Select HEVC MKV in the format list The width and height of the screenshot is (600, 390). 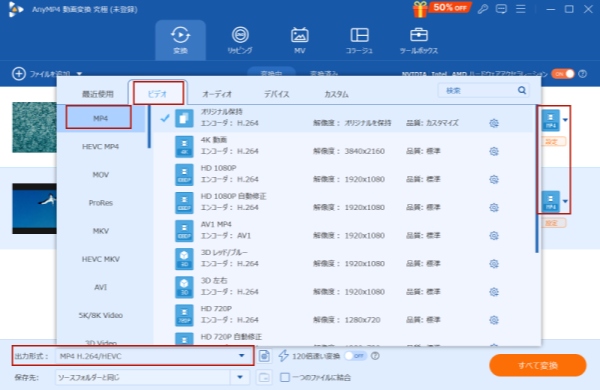pyautogui.click(x=101, y=259)
